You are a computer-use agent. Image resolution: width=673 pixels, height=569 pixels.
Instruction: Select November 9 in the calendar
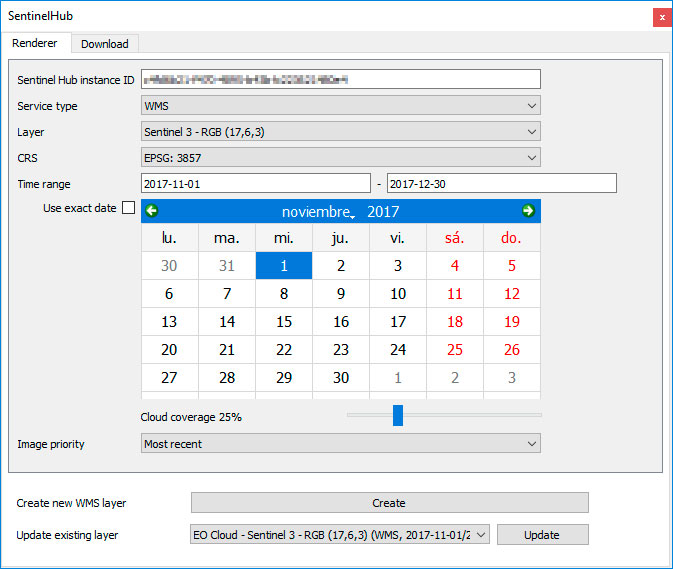coord(341,294)
